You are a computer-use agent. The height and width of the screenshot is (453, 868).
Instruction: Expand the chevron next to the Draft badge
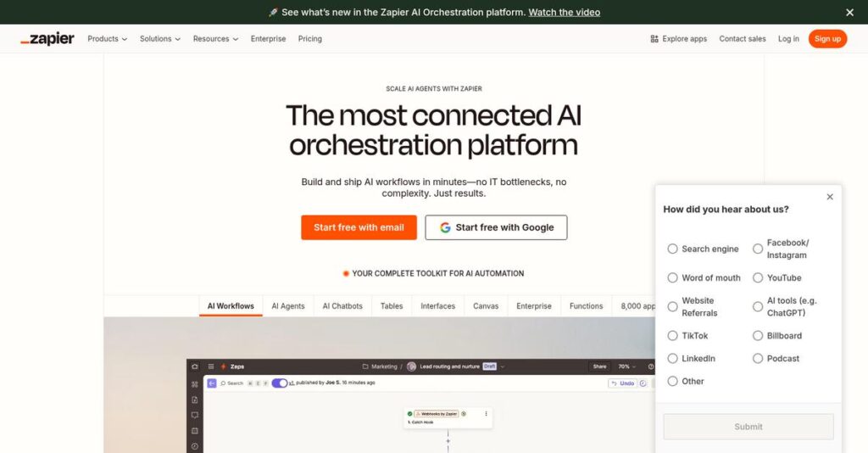click(x=502, y=366)
